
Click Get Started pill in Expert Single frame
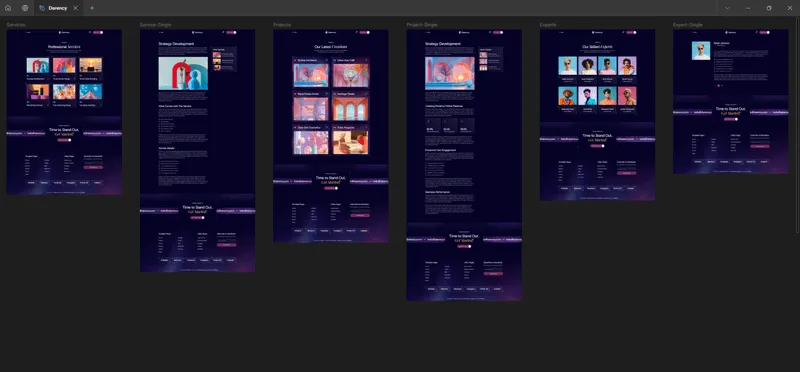(x=731, y=119)
